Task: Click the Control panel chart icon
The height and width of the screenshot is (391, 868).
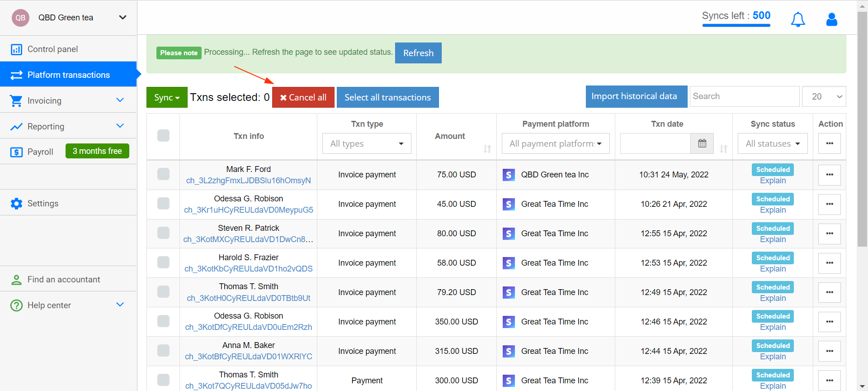Action: click(16, 49)
